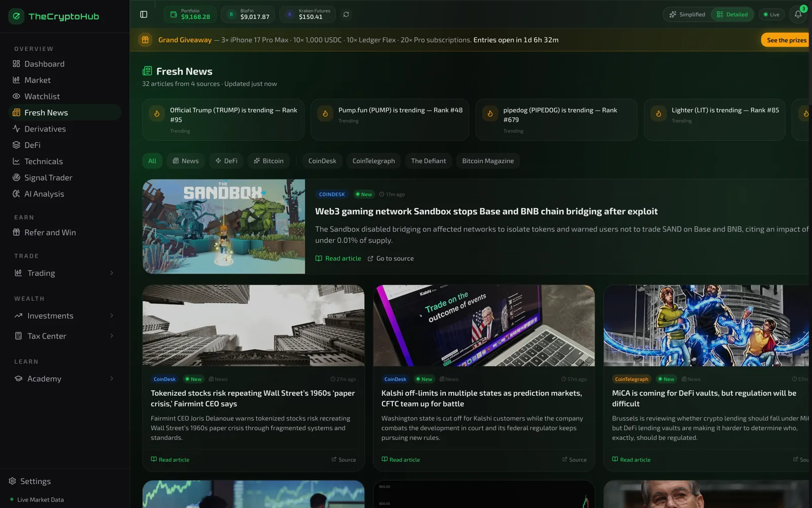Expand the Investments submenu
Viewport: 812px width, 508px height.
(65, 315)
